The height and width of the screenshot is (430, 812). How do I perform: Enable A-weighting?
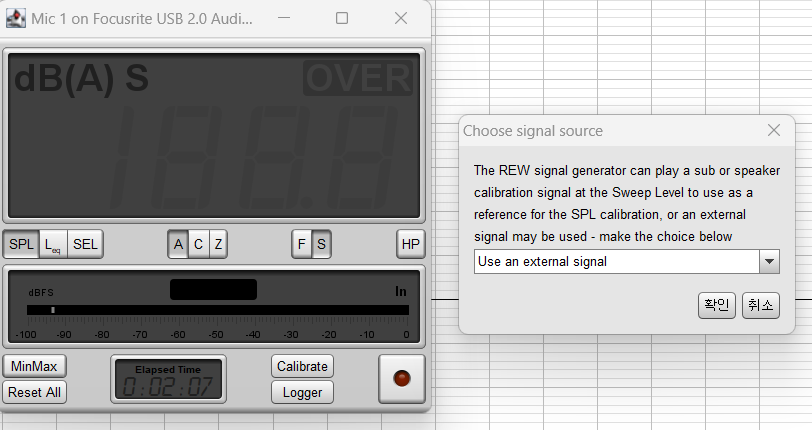[178, 244]
